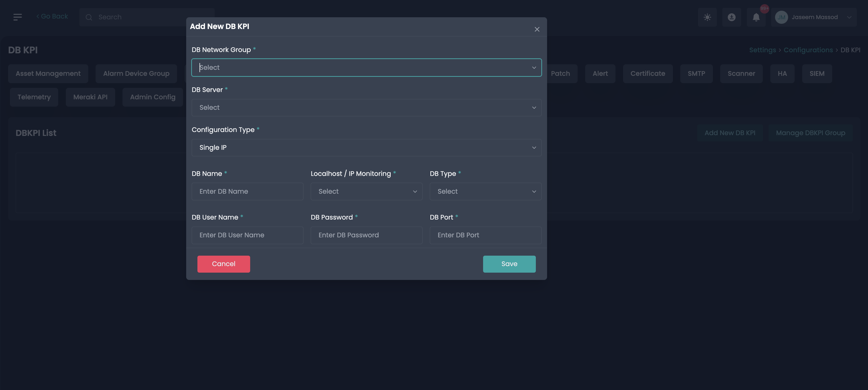Open the notifications bell icon

pos(756,17)
